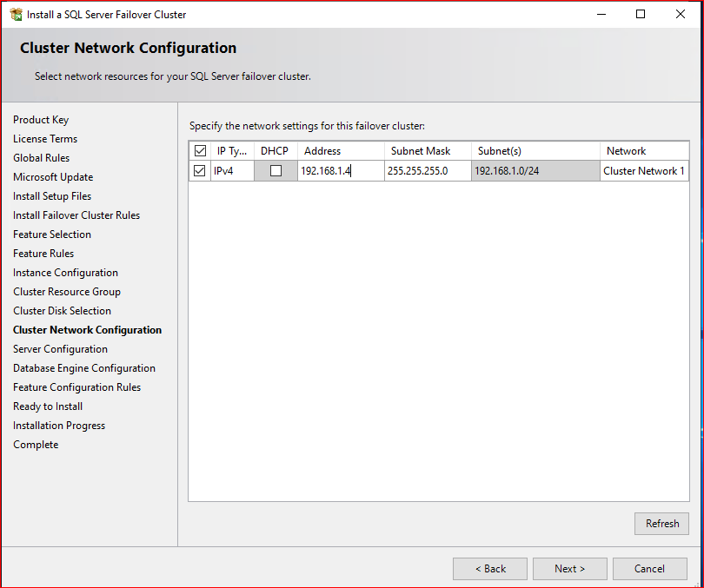Select the bold Cluster Network Configuration step

(87, 330)
